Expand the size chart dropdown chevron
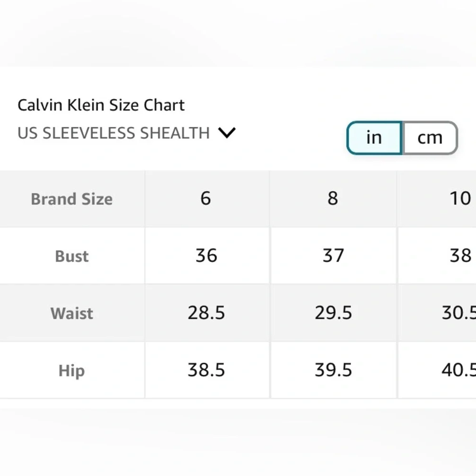 click(x=227, y=133)
